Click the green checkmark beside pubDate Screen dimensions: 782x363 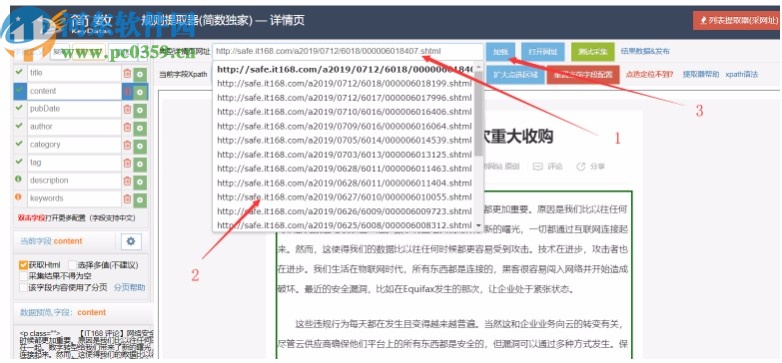19,108
